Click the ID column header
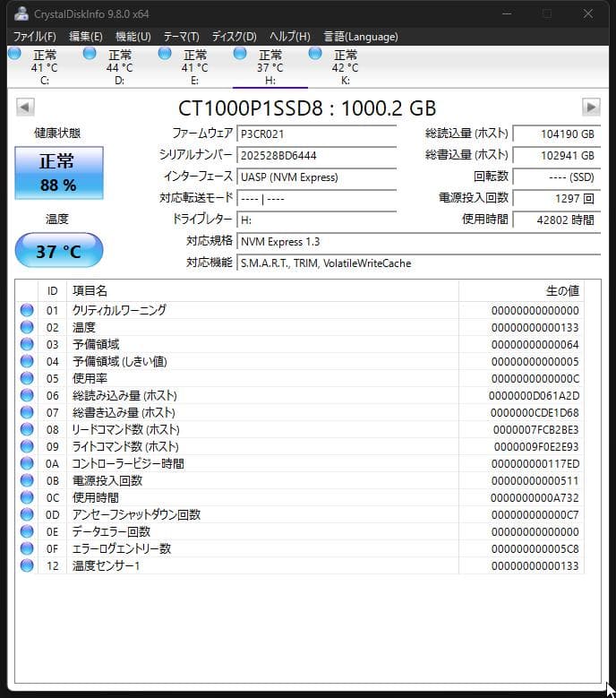Screen dimensions: 616x698 click(x=53, y=290)
